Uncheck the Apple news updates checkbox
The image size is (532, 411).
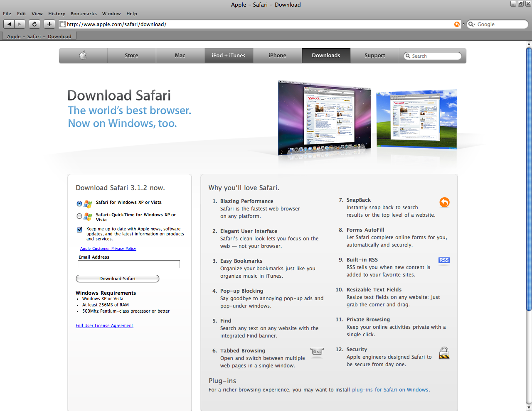coord(79,230)
